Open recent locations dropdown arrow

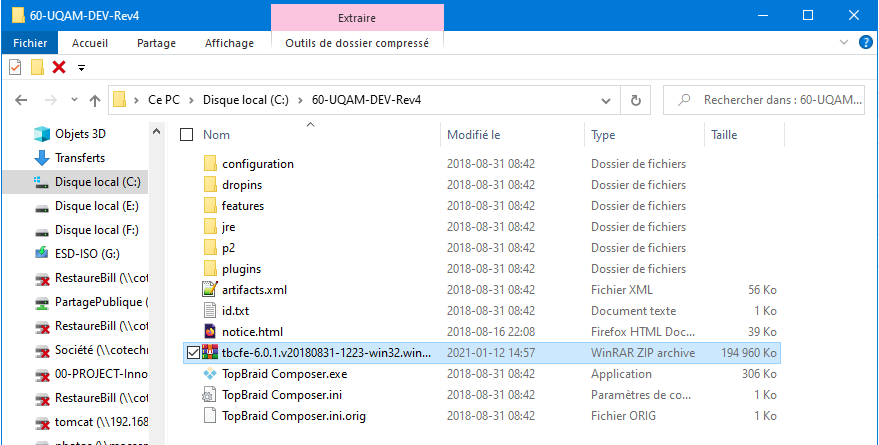(75, 100)
